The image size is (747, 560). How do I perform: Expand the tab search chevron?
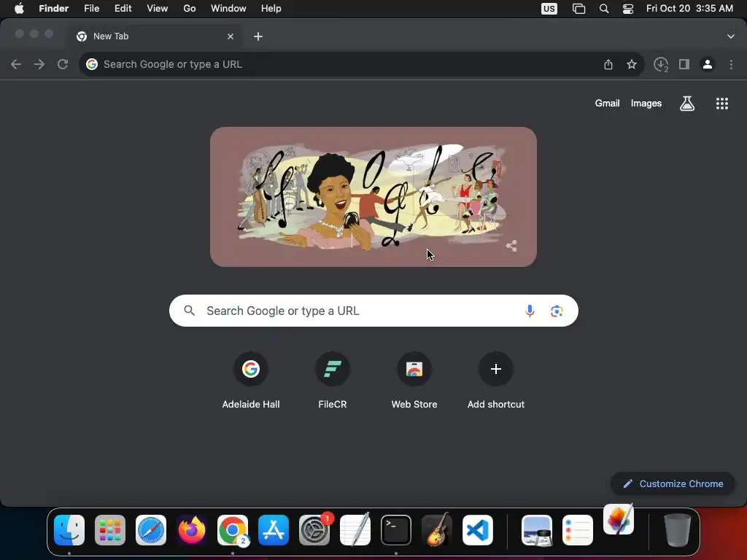(x=730, y=36)
